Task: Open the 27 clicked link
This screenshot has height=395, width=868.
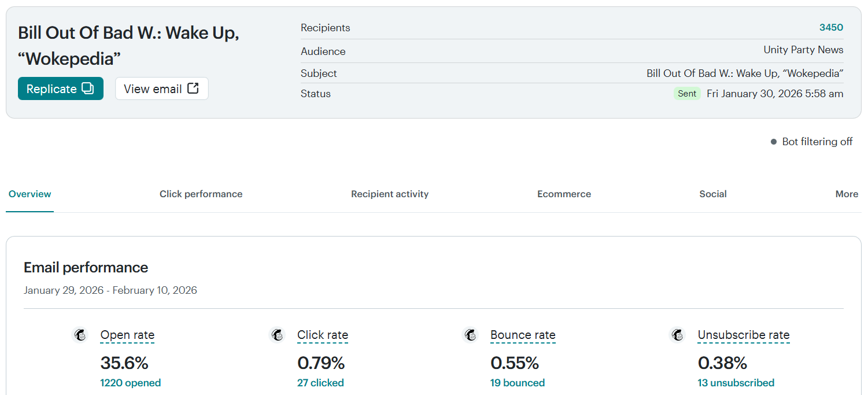Action: (x=320, y=383)
